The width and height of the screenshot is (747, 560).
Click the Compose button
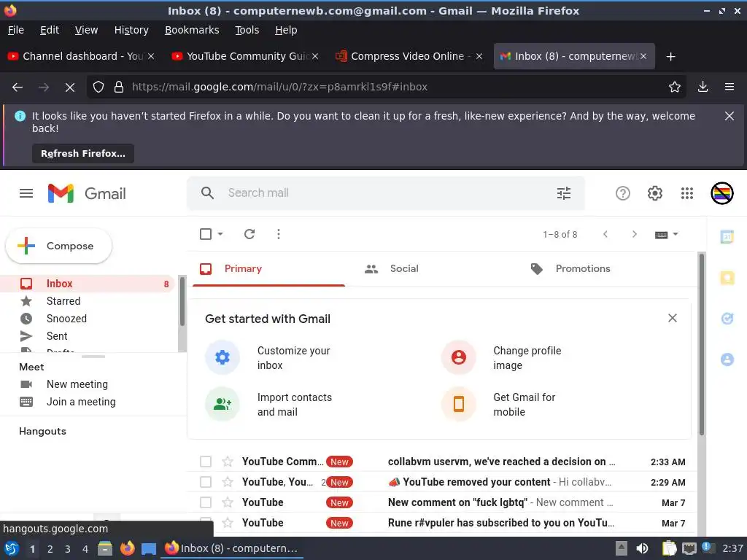(x=58, y=246)
